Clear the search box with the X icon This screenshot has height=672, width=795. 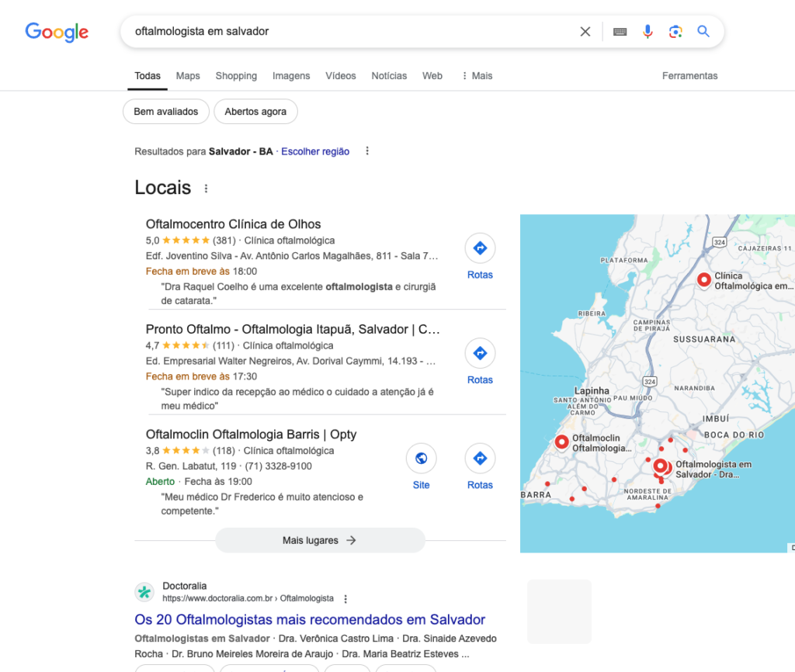click(x=585, y=31)
